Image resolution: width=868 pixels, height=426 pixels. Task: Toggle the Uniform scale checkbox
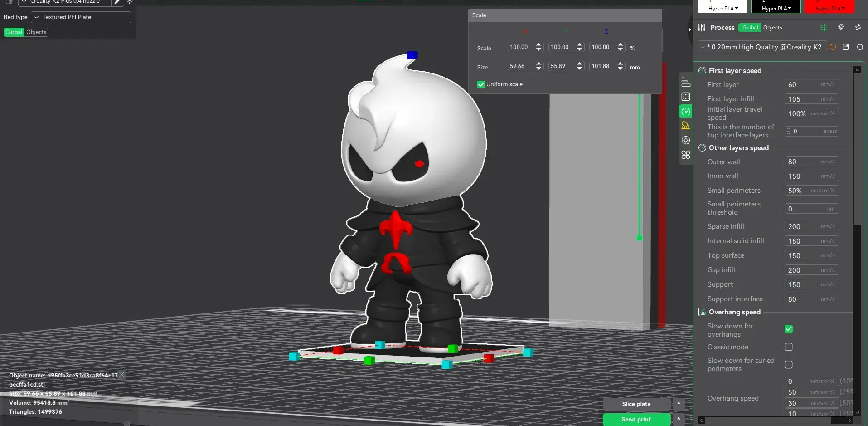tap(481, 84)
